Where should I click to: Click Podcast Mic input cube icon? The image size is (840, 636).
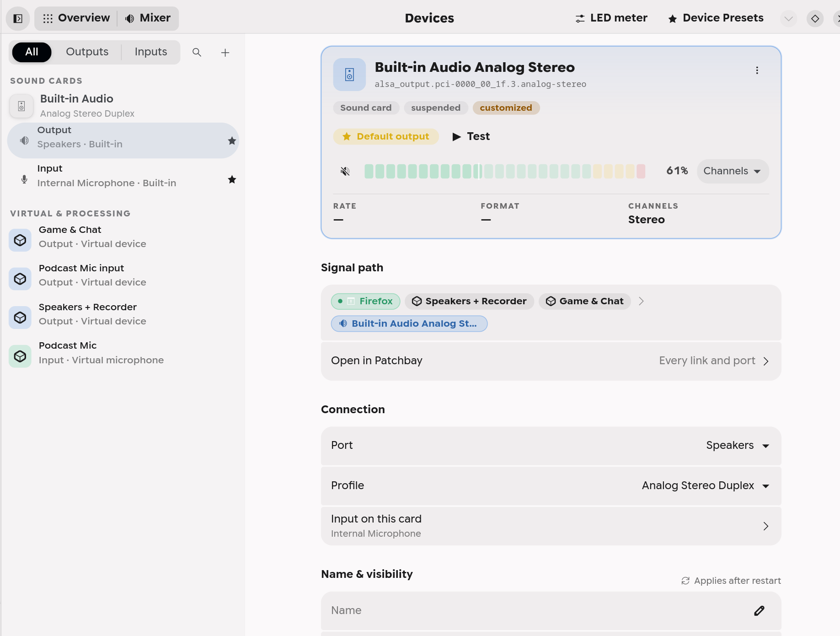pos(20,279)
